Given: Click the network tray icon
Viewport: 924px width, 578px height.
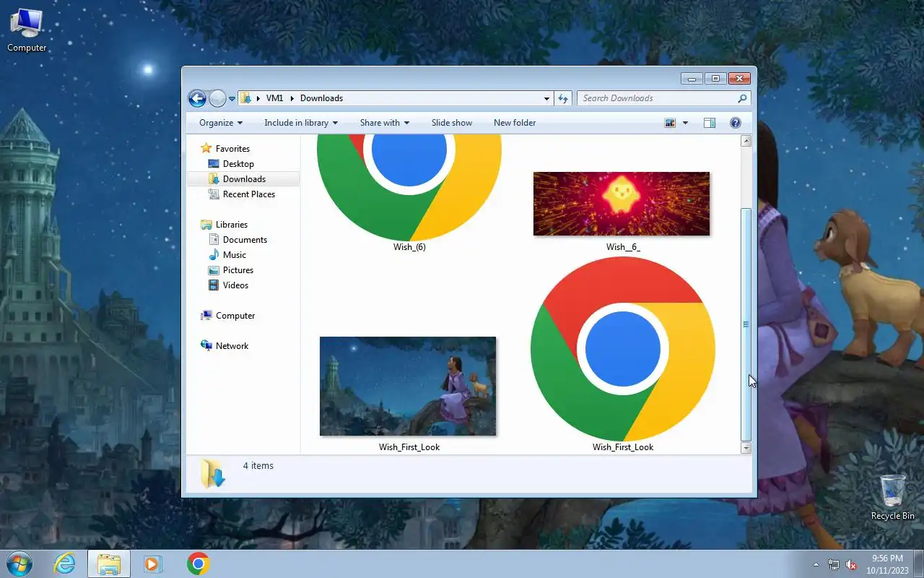Looking at the screenshot, I should (834, 564).
